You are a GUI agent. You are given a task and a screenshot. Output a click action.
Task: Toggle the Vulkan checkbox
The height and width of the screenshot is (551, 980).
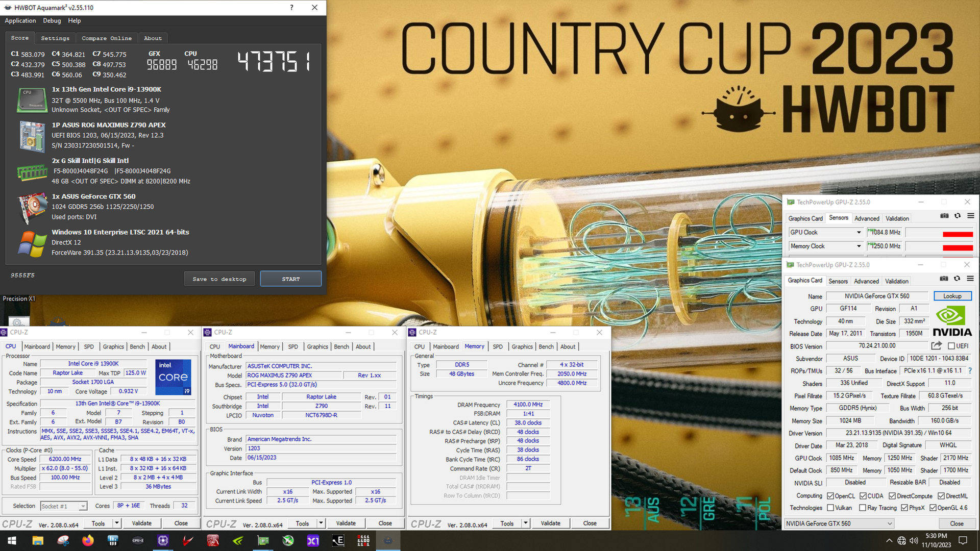830,508
